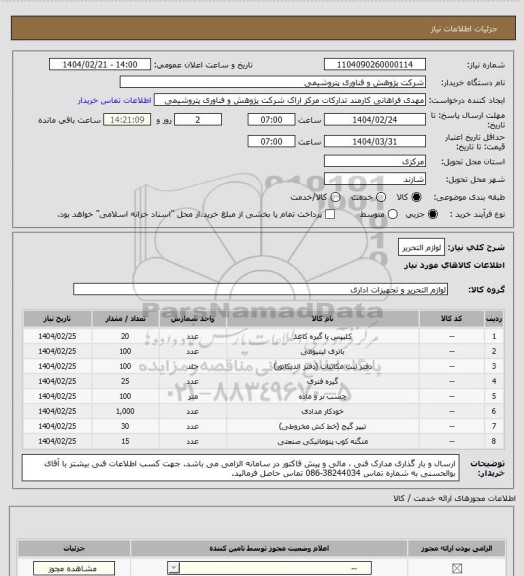The width and height of the screenshot is (524, 576).
Task: Click the unit جلد in row 3
Action: [x=193, y=367]
